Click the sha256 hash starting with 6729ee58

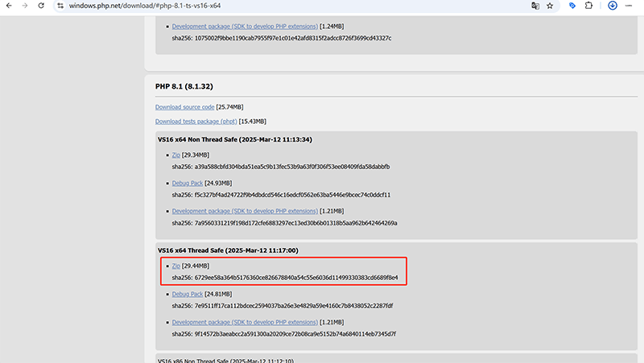click(x=296, y=278)
